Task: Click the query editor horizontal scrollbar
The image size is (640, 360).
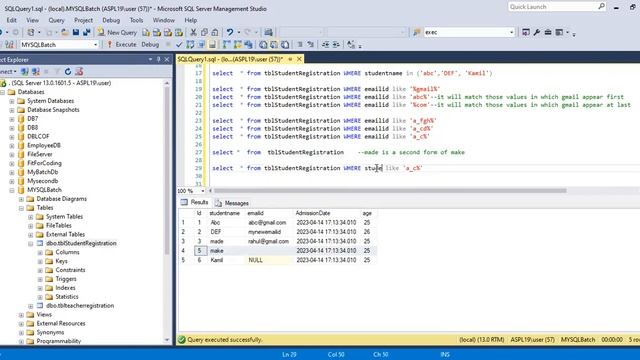Action: (390, 191)
